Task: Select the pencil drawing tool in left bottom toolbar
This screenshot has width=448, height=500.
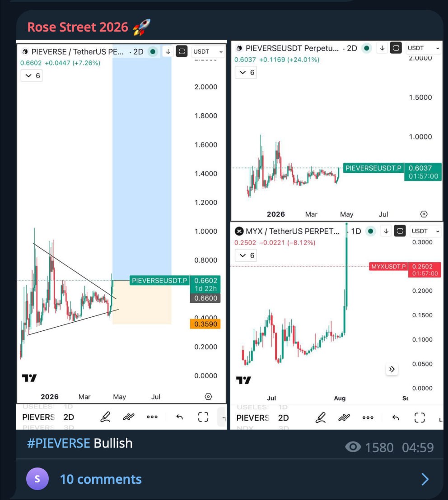Action: [x=105, y=417]
